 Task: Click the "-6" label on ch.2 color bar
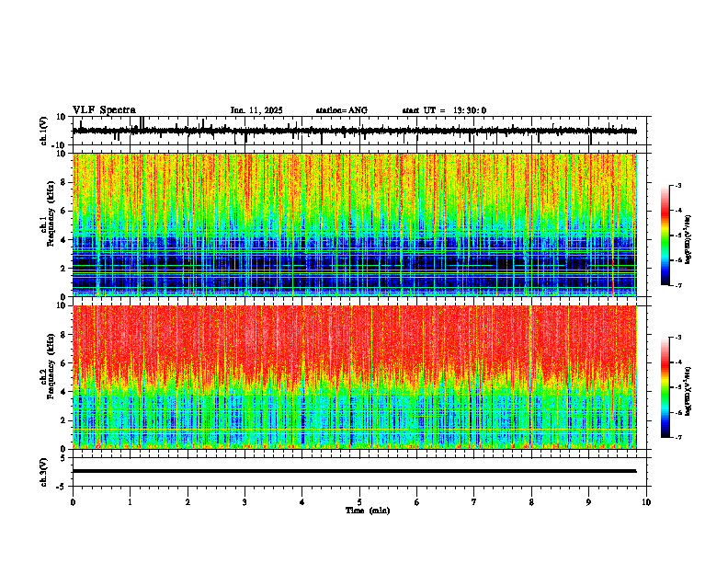click(678, 412)
